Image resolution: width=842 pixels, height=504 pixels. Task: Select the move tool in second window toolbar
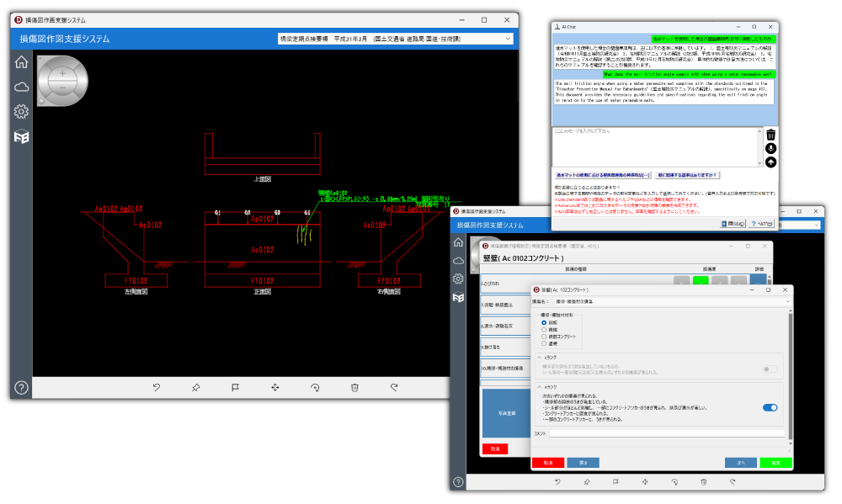(x=645, y=482)
